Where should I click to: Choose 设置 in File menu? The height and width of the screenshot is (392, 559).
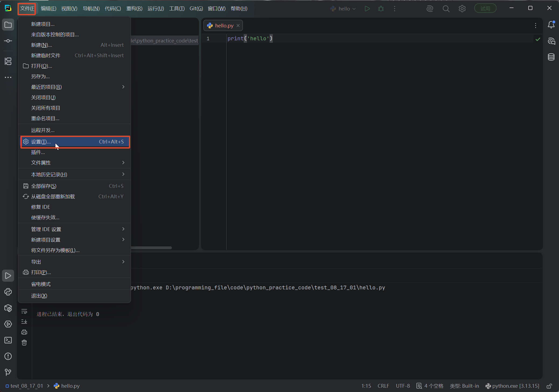click(x=75, y=142)
